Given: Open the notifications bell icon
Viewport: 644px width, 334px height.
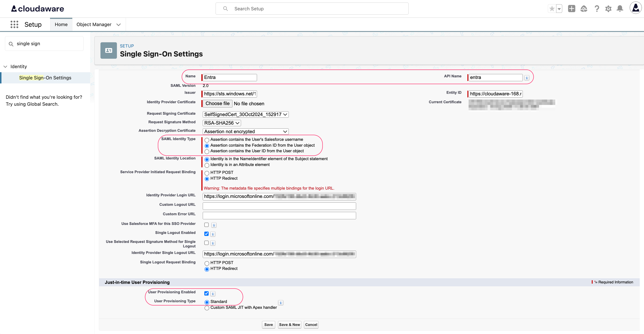Looking at the screenshot, I should click(620, 9).
